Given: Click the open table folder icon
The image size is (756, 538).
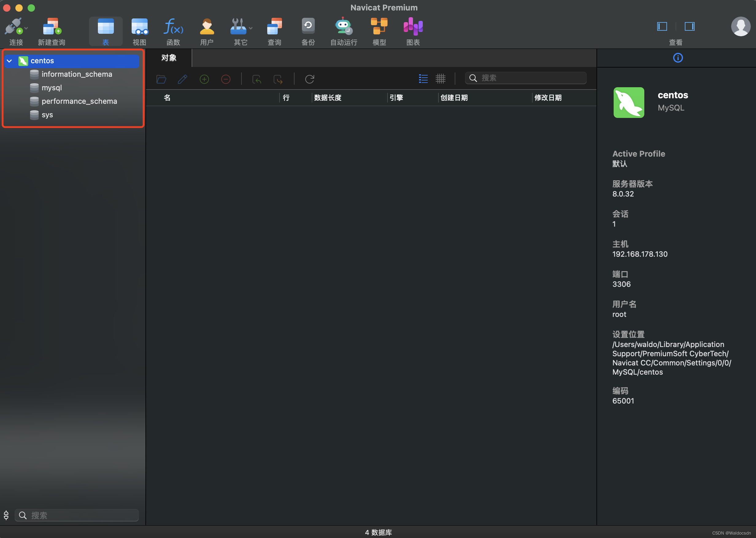Looking at the screenshot, I should tap(161, 79).
